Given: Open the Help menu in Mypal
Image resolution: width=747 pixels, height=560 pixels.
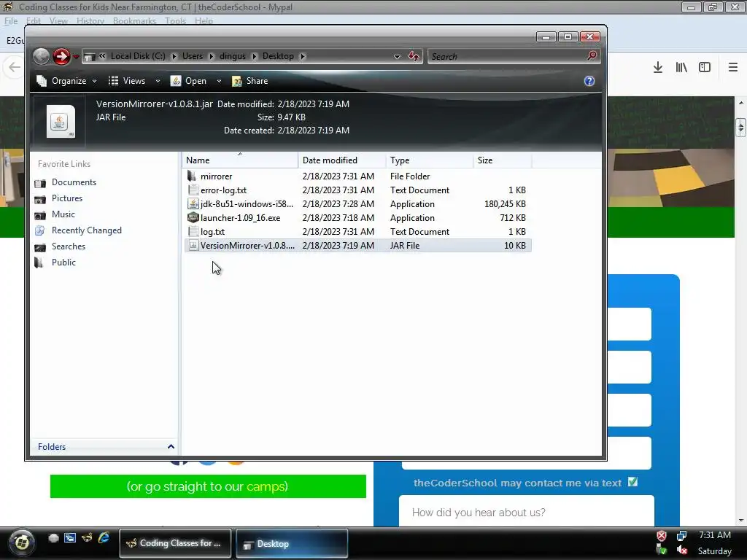Looking at the screenshot, I should [204, 21].
